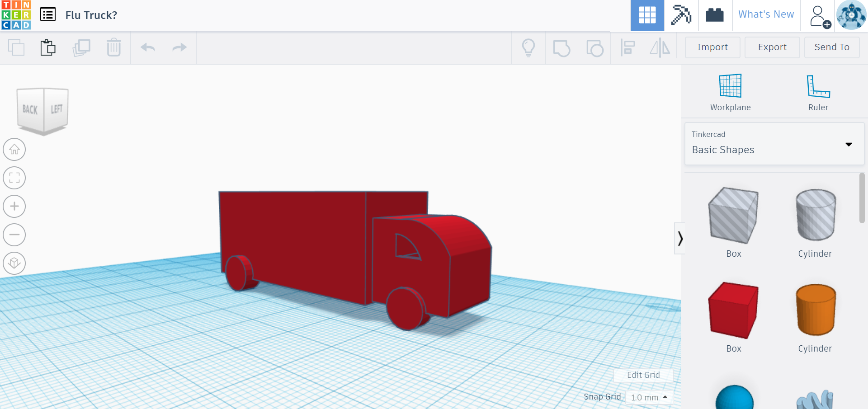Reset to home view
This screenshot has height=409, width=868.
pos(14,150)
